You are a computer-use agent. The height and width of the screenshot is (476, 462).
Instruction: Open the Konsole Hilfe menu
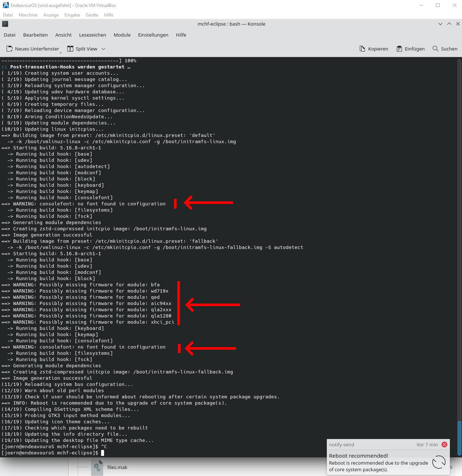coord(181,35)
